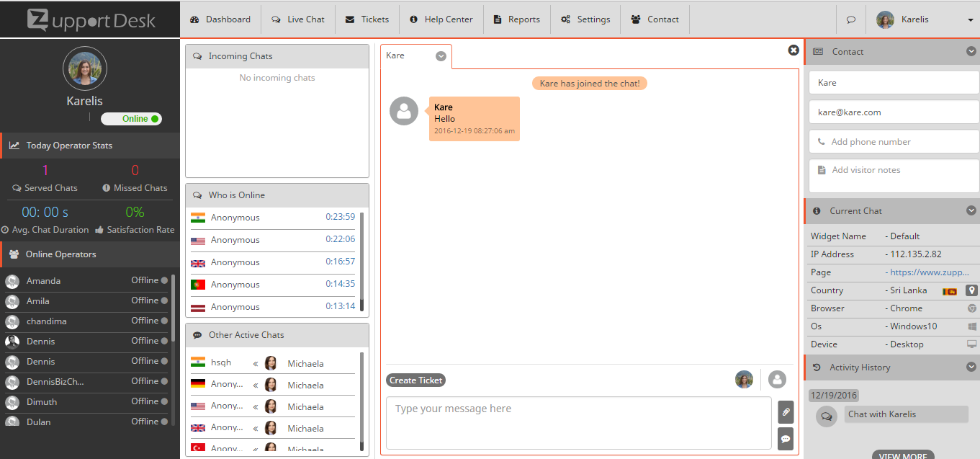Click the Desktop device monitor icon
The image size is (980, 459).
[972, 344]
